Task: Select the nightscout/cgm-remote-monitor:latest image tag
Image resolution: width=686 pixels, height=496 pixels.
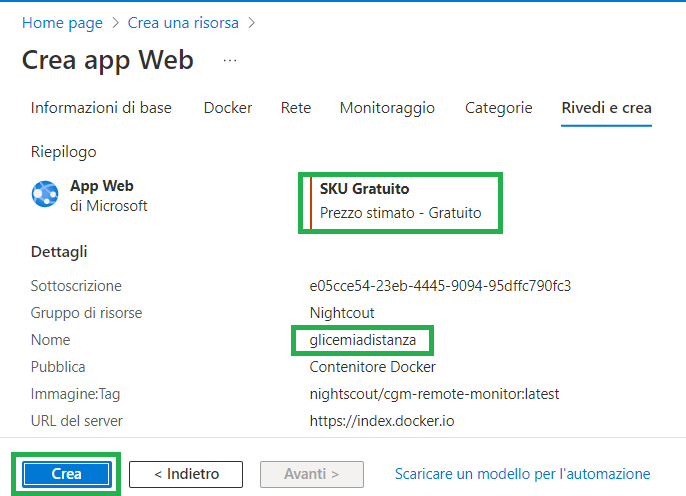Action: (434, 394)
